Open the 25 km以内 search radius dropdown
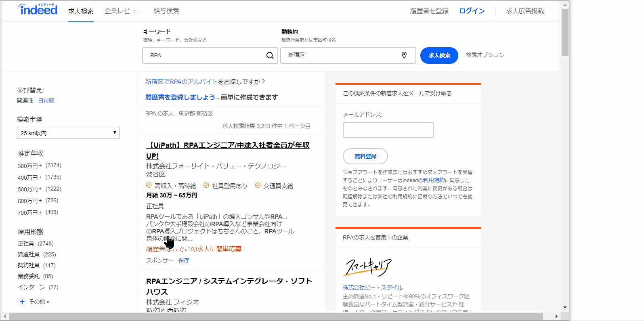The width and height of the screenshot is (644, 321). pos(68,133)
